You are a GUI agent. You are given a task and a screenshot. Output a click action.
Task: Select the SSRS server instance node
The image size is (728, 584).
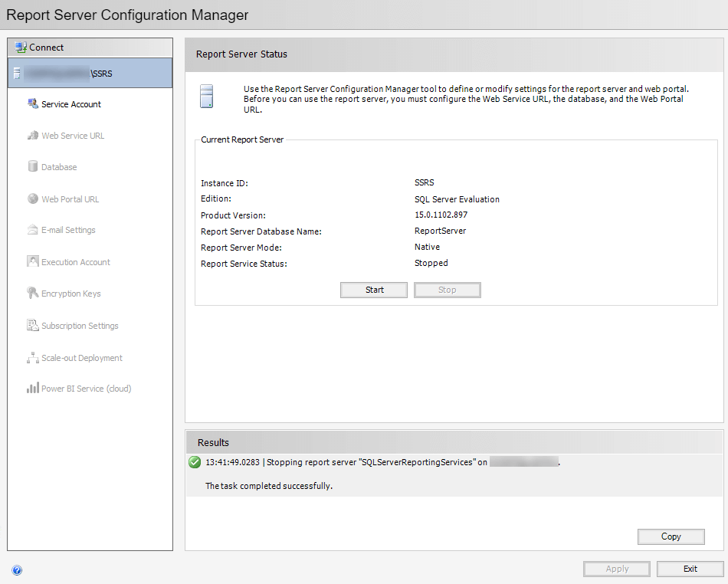tap(90, 74)
